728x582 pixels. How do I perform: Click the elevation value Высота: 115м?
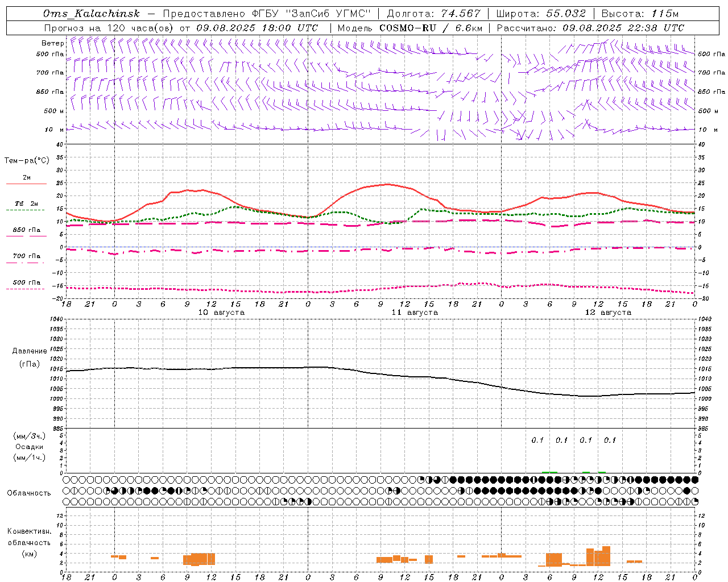640,14
